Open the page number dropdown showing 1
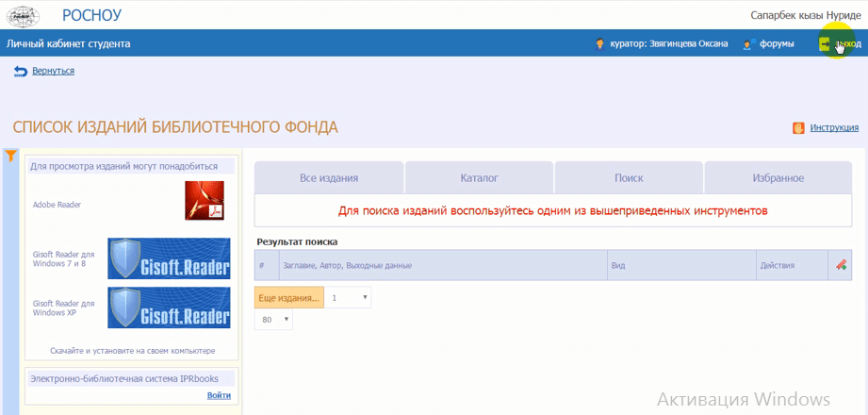 point(348,297)
